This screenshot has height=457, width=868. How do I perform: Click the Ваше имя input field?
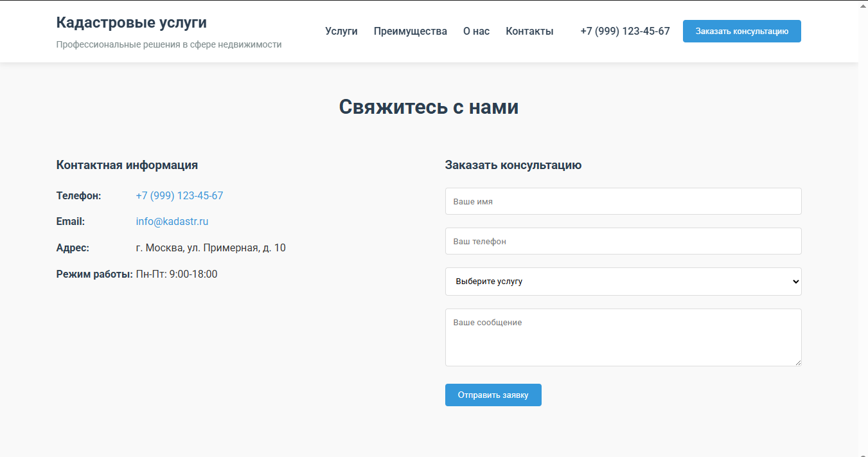point(623,201)
